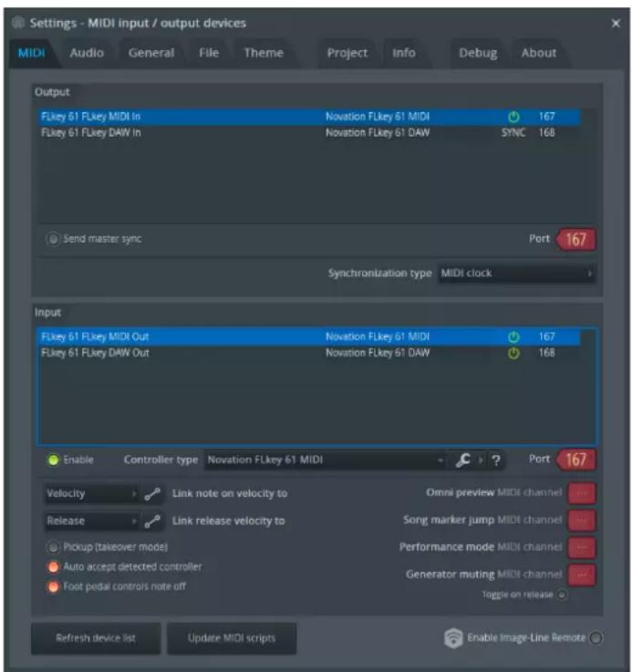Click Refresh device list button
The width and height of the screenshot is (632, 672).
tap(96, 638)
